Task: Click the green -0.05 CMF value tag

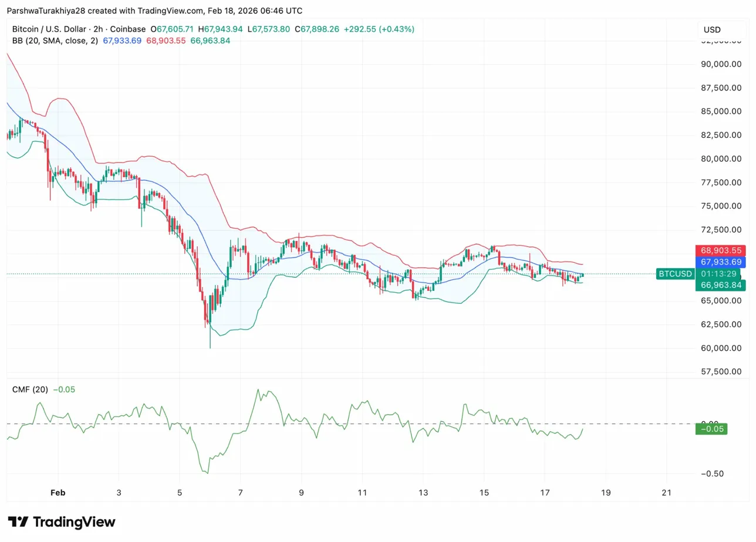Action: 711,429
